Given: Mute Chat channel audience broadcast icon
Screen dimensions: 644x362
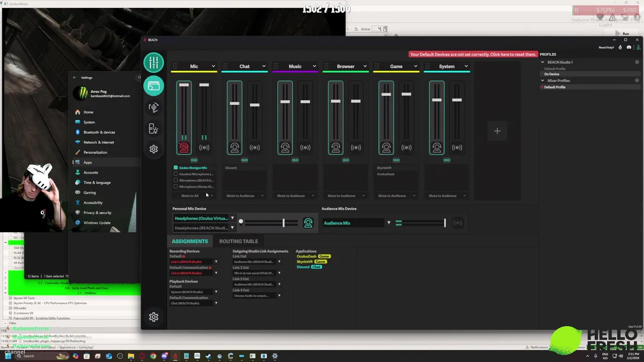Looking at the screenshot, I should coord(255,148).
